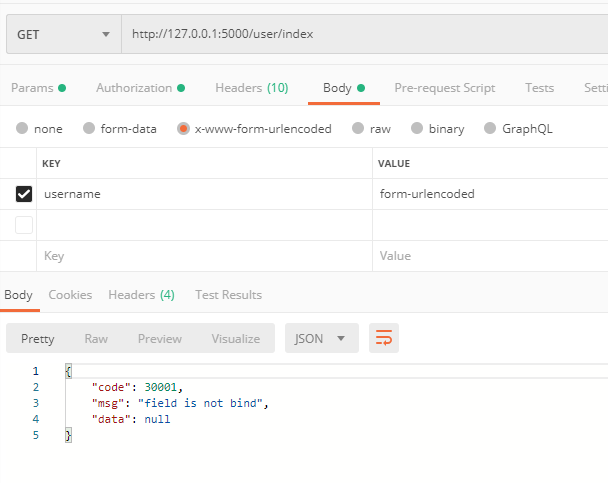
Task: Click the request URL field
Action: pyautogui.click(x=360, y=34)
